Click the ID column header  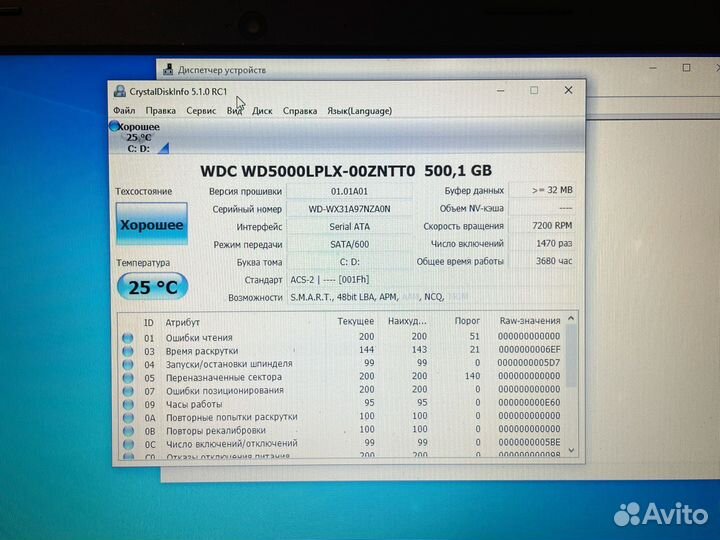(x=148, y=322)
